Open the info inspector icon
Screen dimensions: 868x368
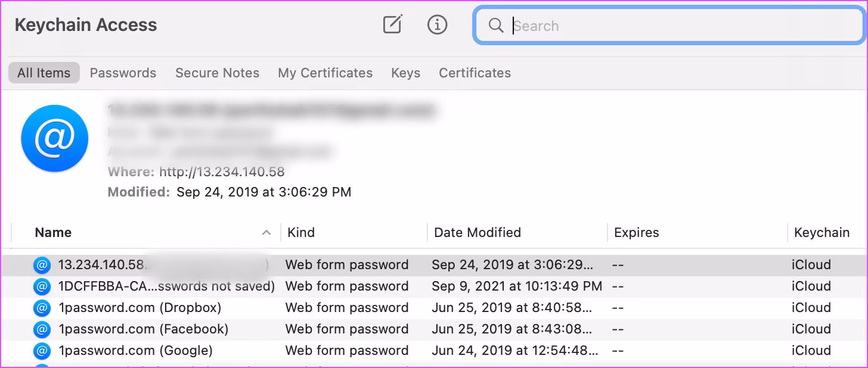[x=437, y=25]
